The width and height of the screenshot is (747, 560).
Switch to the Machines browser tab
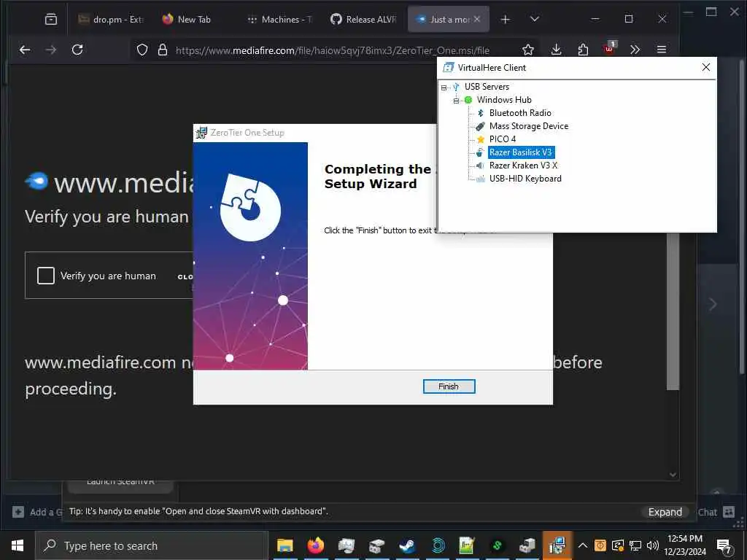pos(280,19)
